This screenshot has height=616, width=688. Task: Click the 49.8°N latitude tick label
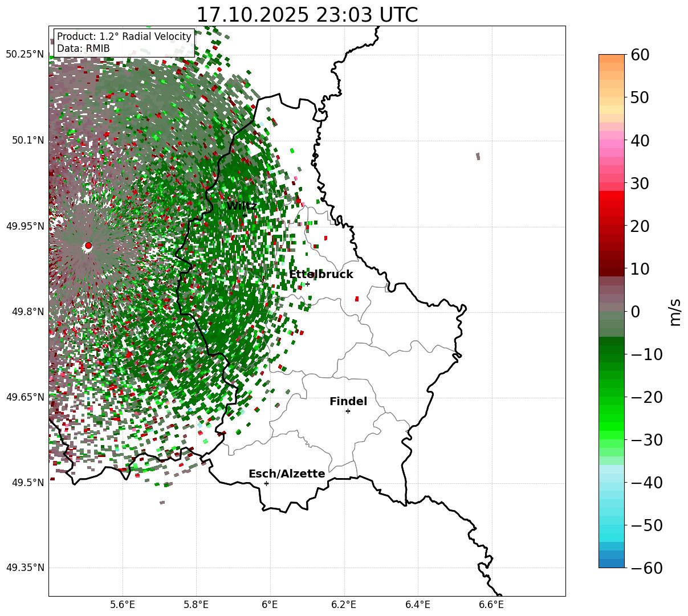pyautogui.click(x=27, y=312)
